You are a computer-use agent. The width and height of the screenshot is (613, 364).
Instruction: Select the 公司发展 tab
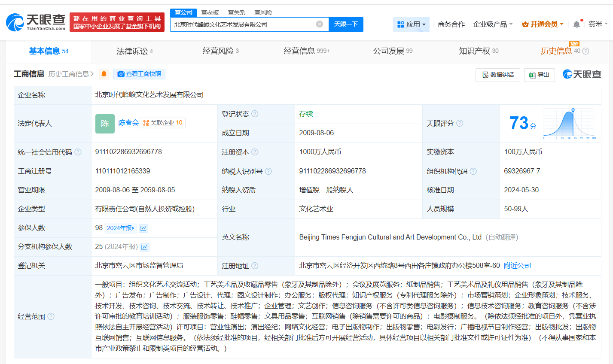pos(393,51)
